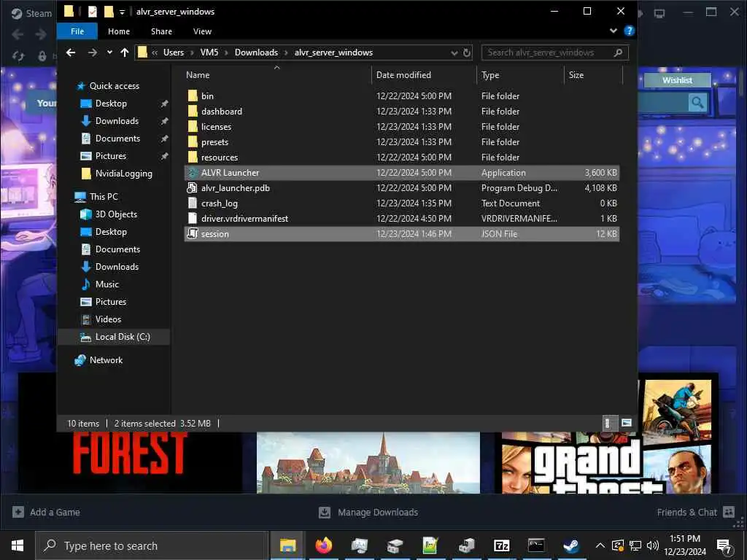Open pinned Documents under Quick access

pos(117,139)
